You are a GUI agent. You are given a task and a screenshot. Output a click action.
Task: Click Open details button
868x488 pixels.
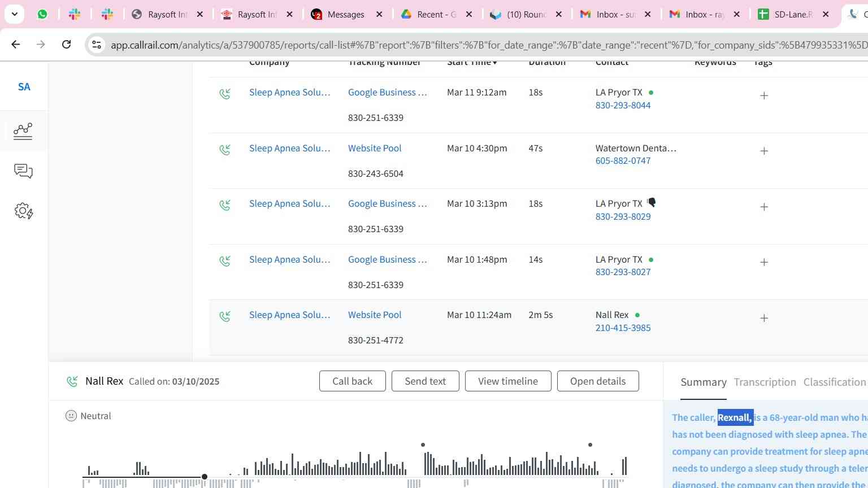598,381
